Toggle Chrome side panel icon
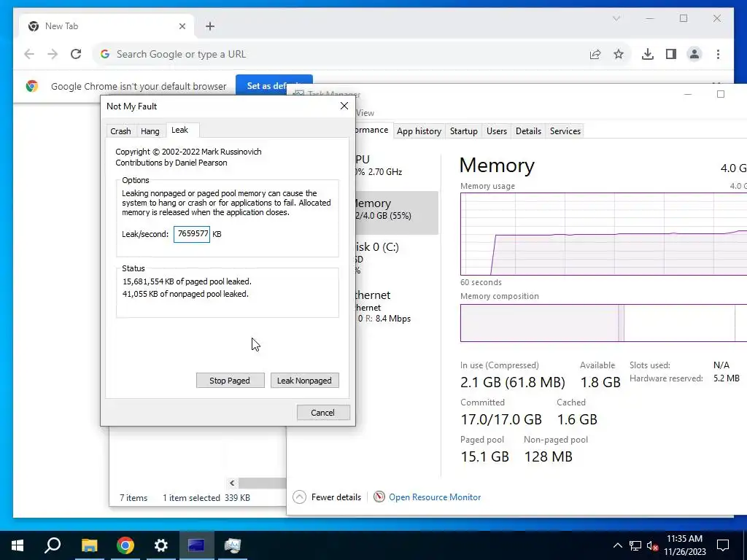The height and width of the screenshot is (560, 747). point(671,54)
